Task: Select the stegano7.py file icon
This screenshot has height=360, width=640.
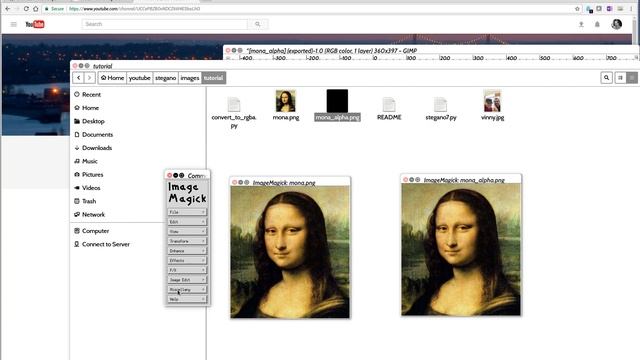Action: coord(440,104)
